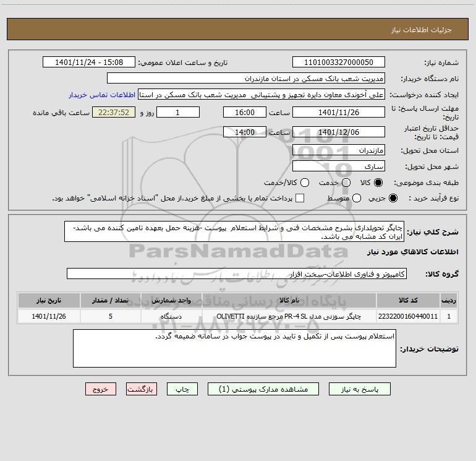Click the ساعت باقی مانده label
The image size is (476, 461).
(x=61, y=113)
